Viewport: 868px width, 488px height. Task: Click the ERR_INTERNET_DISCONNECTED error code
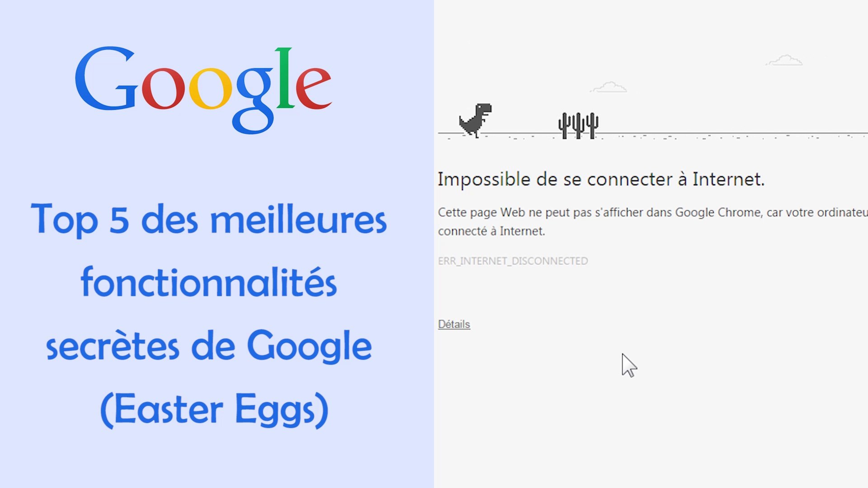click(513, 261)
